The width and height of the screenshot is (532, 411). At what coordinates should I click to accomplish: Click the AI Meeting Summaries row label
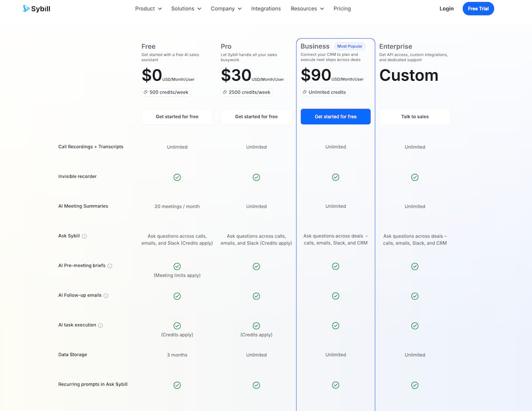coord(83,206)
